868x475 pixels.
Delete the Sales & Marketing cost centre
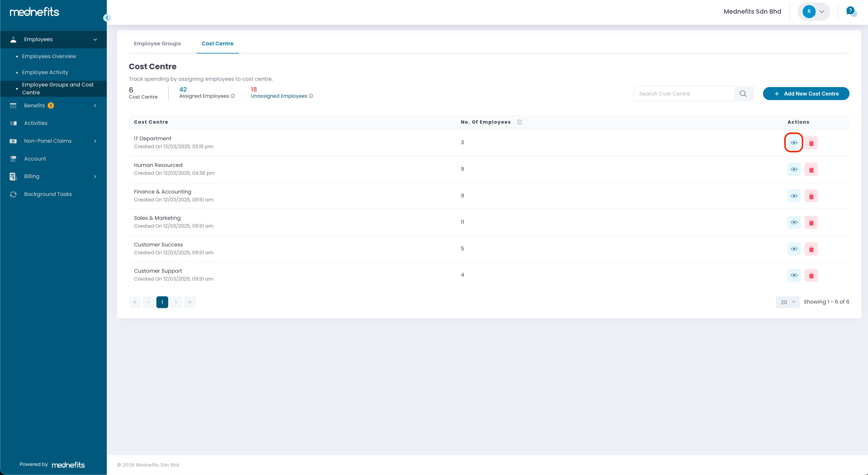(x=811, y=222)
